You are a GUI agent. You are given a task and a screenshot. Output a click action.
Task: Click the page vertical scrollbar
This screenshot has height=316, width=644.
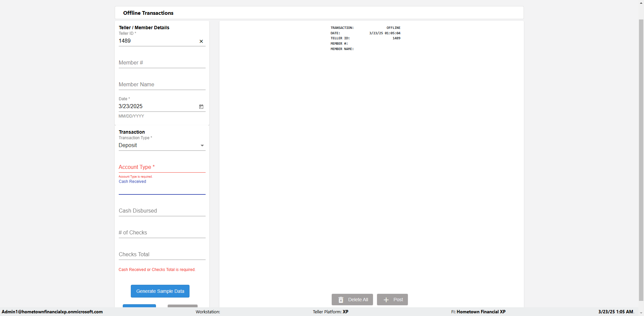641,160
